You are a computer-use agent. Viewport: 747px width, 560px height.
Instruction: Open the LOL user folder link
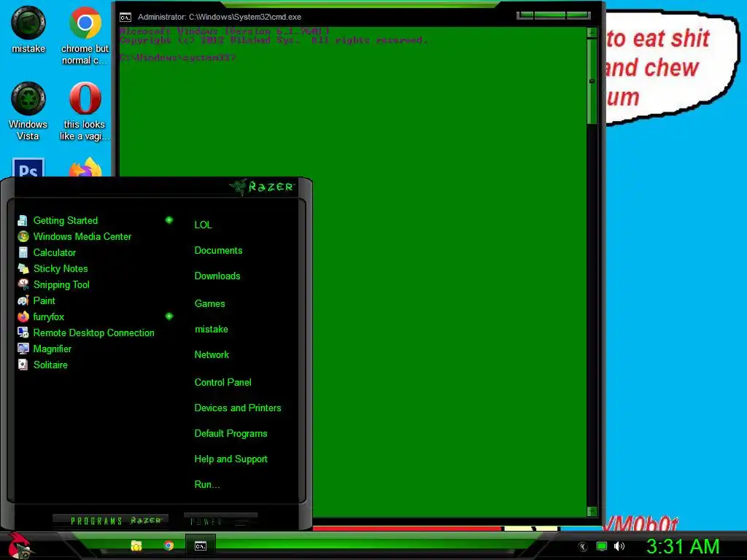(203, 225)
